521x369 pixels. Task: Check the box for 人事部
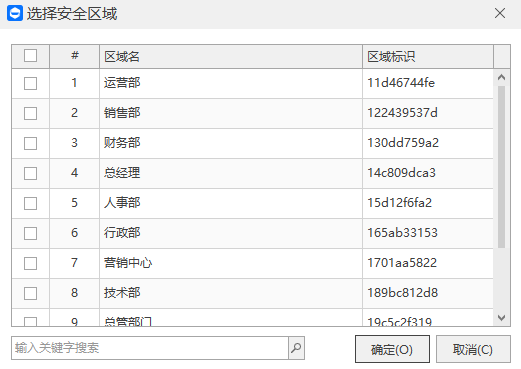point(30,203)
